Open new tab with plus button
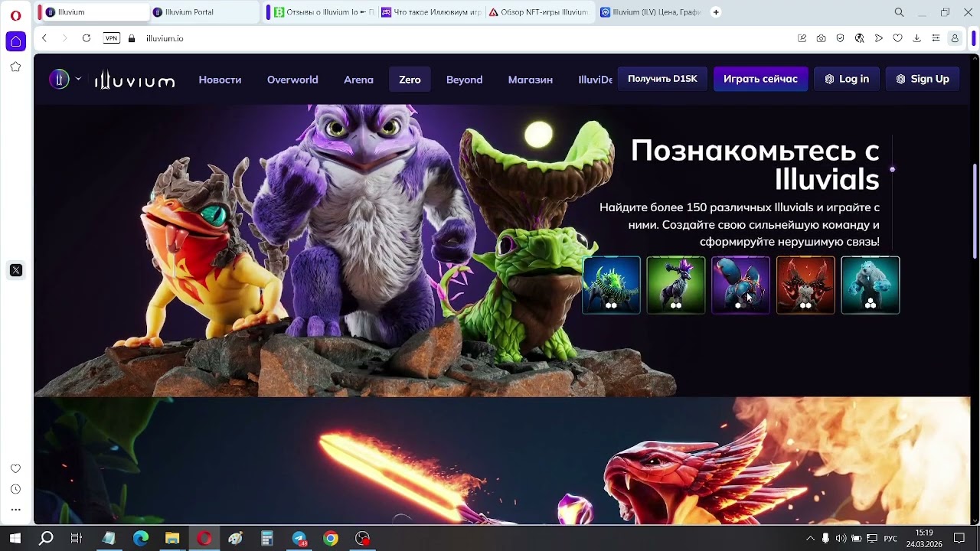Screen dimensions: 980x551 click(x=716, y=12)
